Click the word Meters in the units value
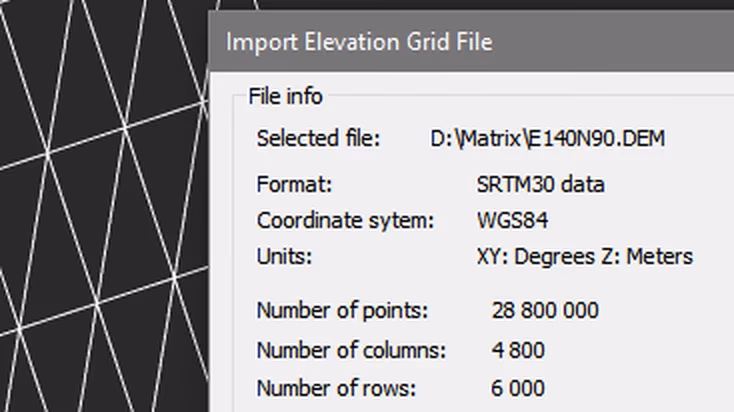734x412 pixels. [x=660, y=257]
